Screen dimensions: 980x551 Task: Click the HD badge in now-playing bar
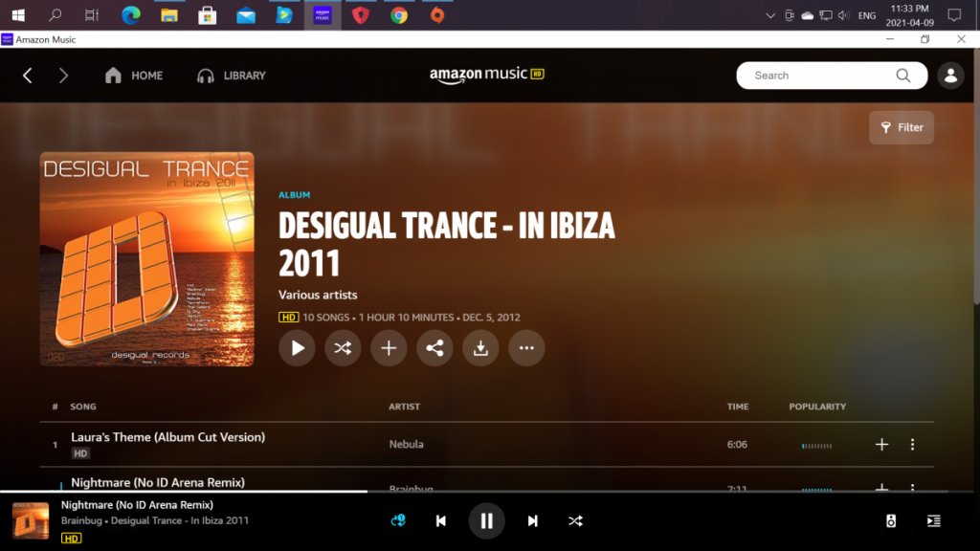(71, 538)
